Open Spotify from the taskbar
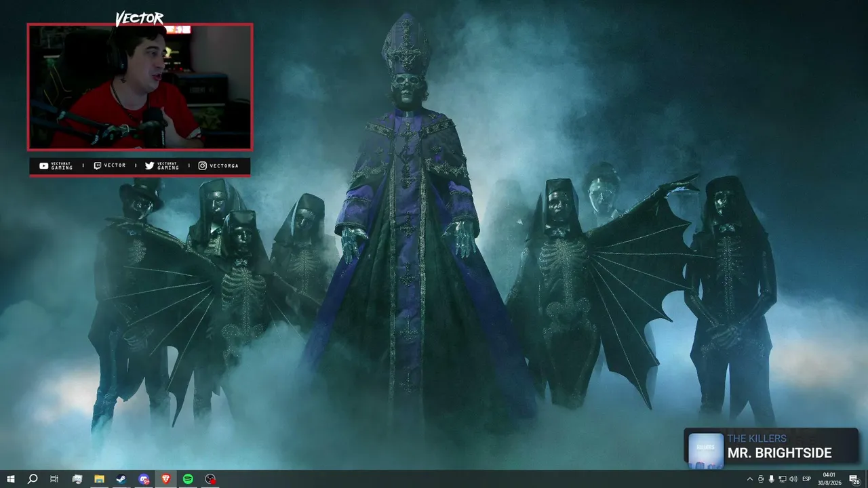Image resolution: width=868 pixels, height=488 pixels. click(x=188, y=479)
